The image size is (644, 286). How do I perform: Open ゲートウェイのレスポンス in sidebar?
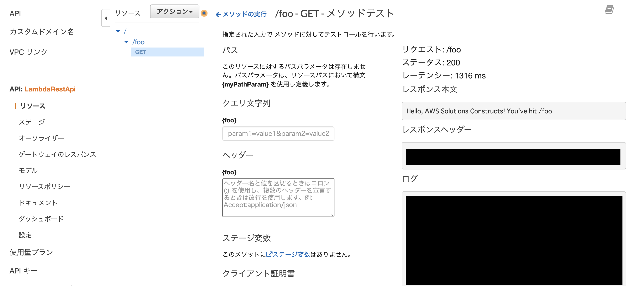tap(57, 154)
